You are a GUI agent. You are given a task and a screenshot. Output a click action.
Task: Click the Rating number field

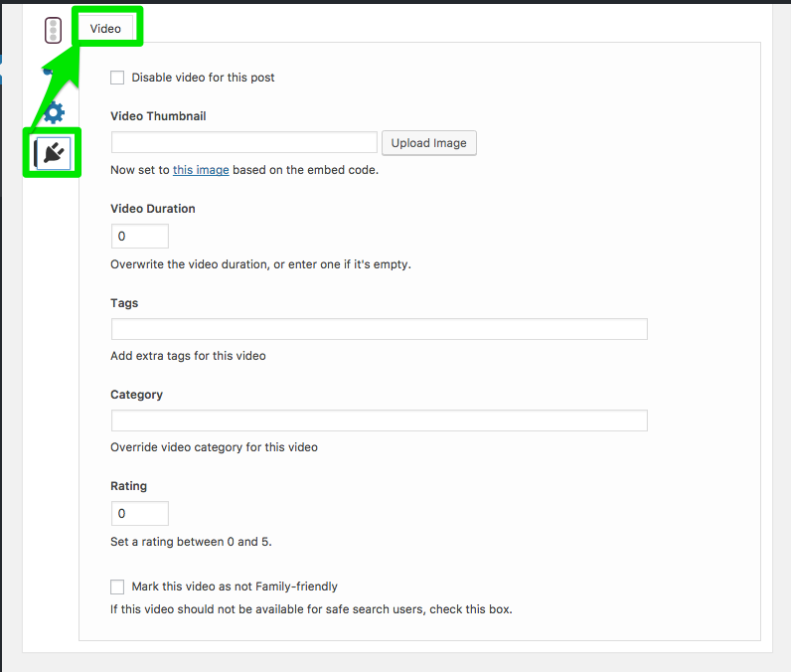click(140, 514)
